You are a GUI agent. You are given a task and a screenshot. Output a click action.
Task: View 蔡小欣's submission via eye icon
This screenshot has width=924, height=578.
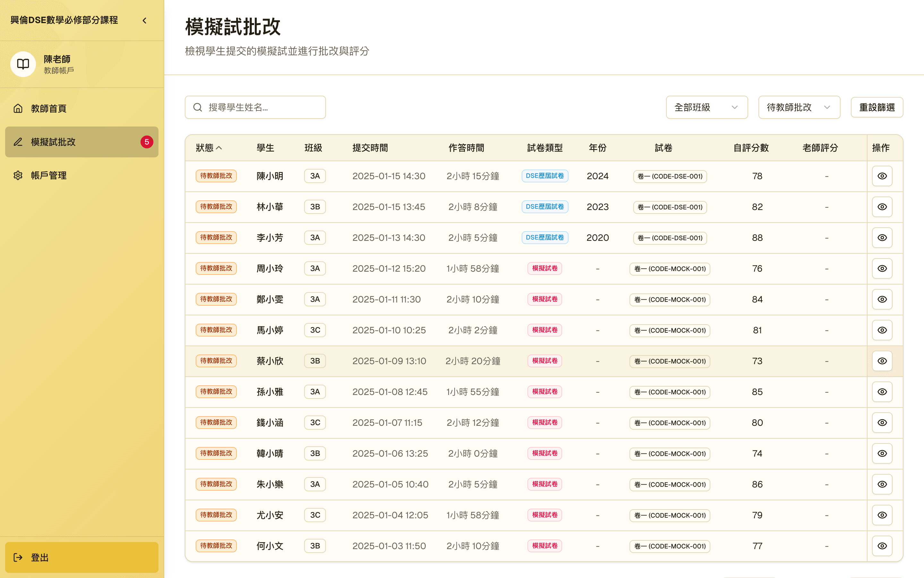pos(882,361)
